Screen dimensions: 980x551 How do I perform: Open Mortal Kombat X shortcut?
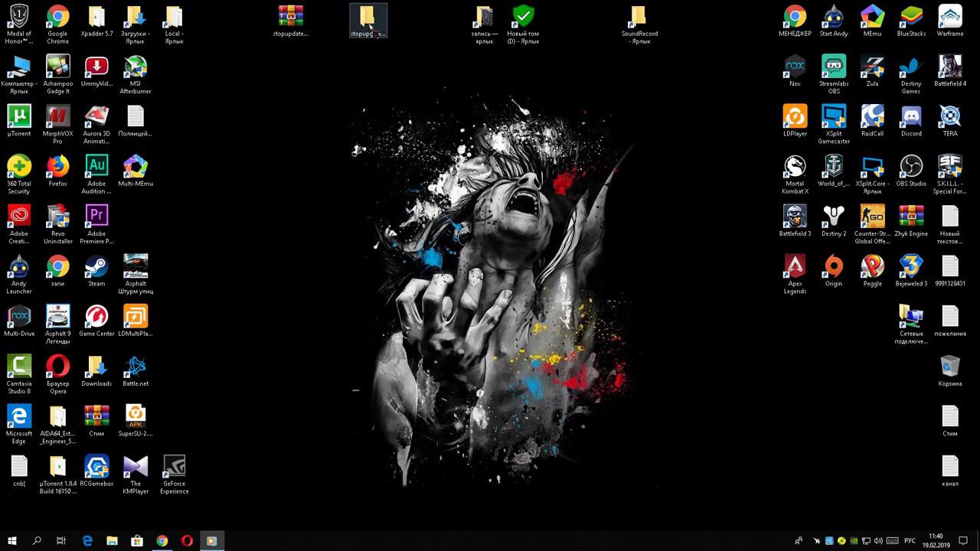coord(795,174)
